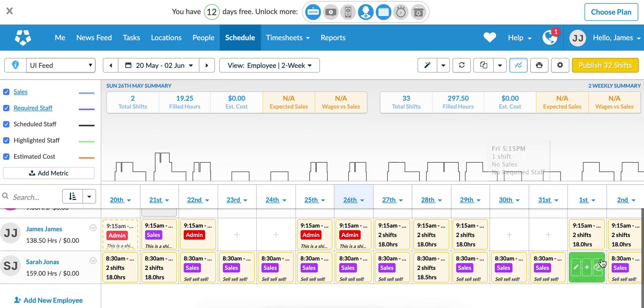Image resolution: width=644 pixels, height=308 pixels.
Task: Click plus icon on highlighted green shift
Action: pos(587,267)
